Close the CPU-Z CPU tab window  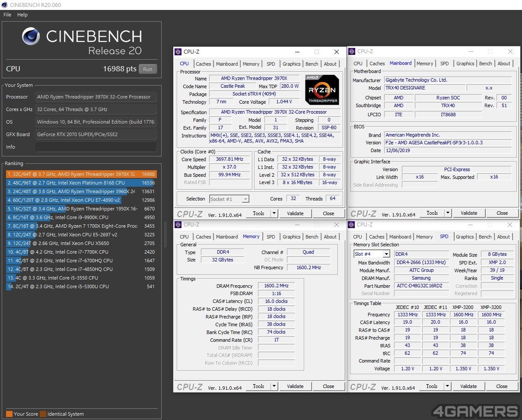tap(337, 52)
